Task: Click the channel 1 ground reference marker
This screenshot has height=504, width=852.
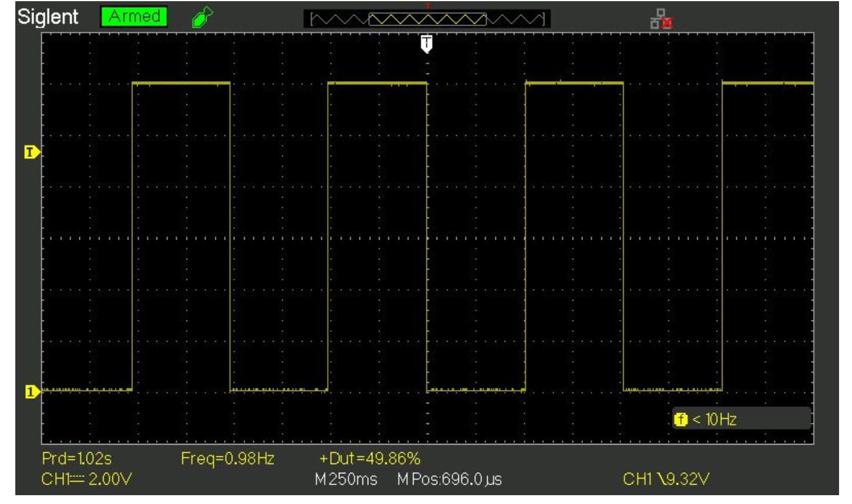Action: pyautogui.click(x=32, y=391)
